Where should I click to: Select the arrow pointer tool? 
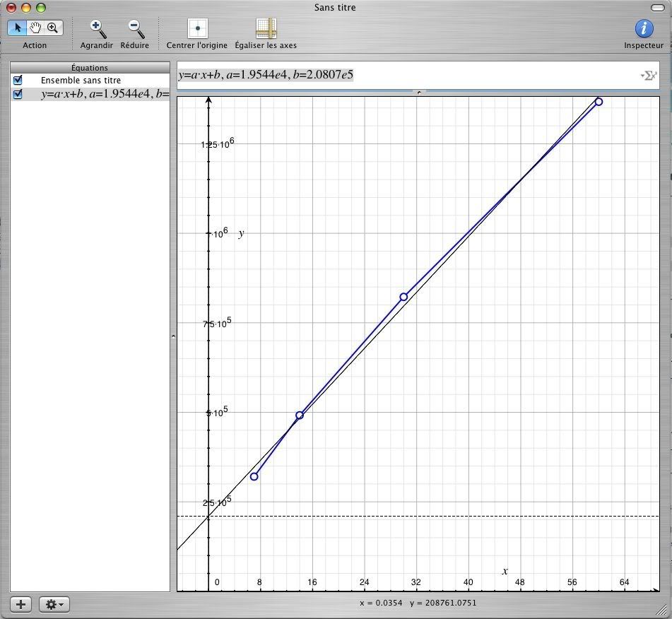click(x=18, y=28)
